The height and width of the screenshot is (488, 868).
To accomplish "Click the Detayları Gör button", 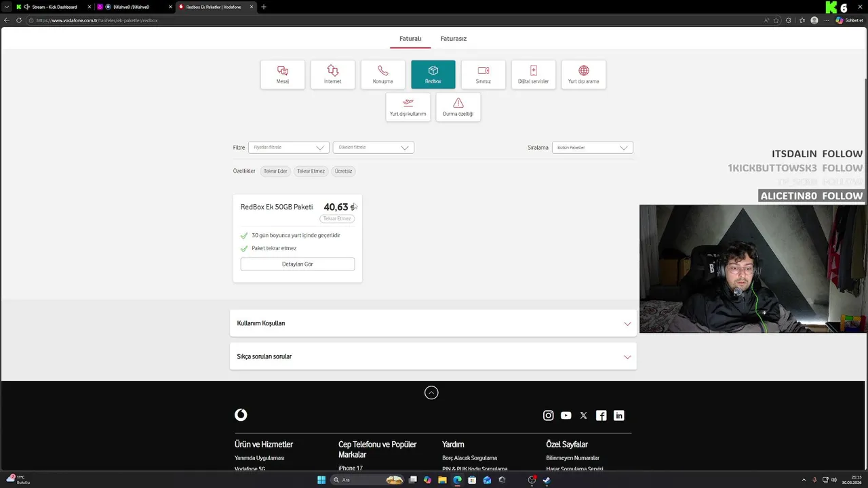I will click(298, 264).
